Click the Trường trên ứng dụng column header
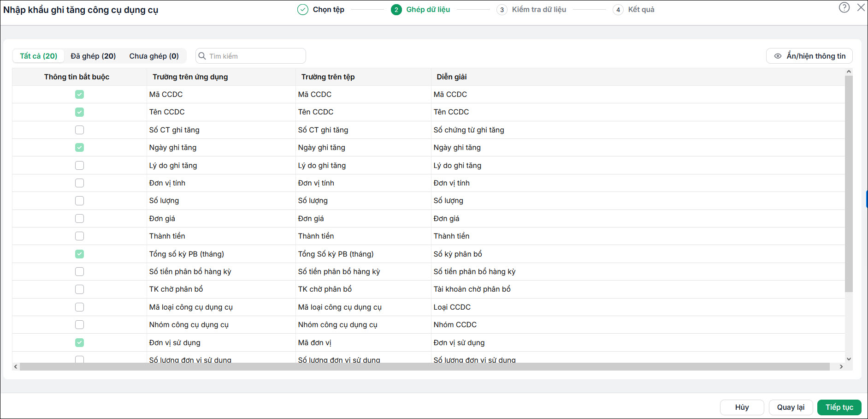This screenshot has width=868, height=419. 221,77
